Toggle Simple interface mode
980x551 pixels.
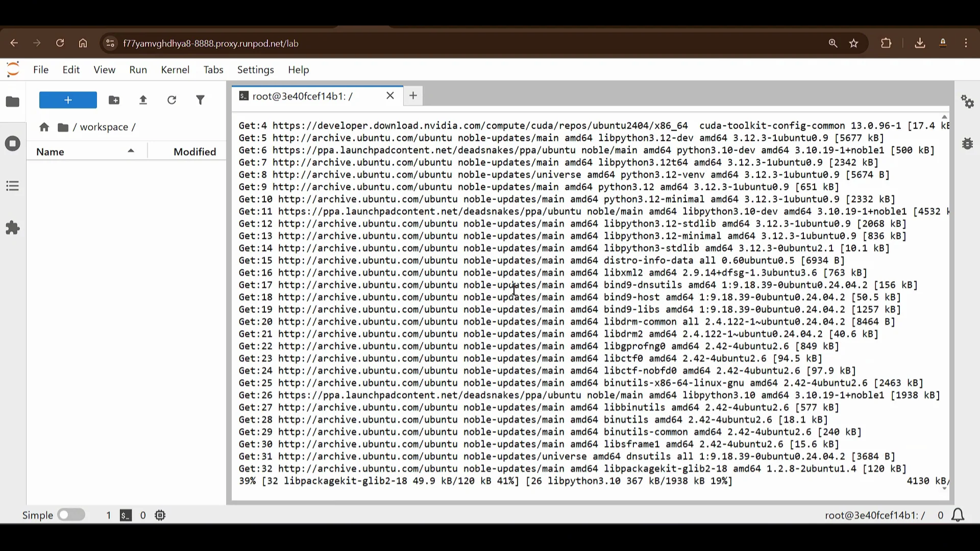[71, 515]
